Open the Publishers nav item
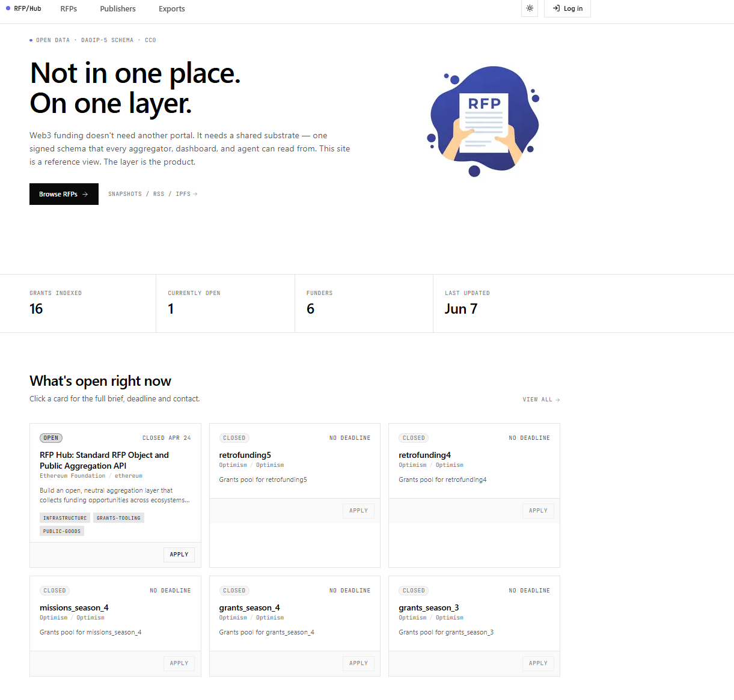The image size is (734, 700). [118, 9]
